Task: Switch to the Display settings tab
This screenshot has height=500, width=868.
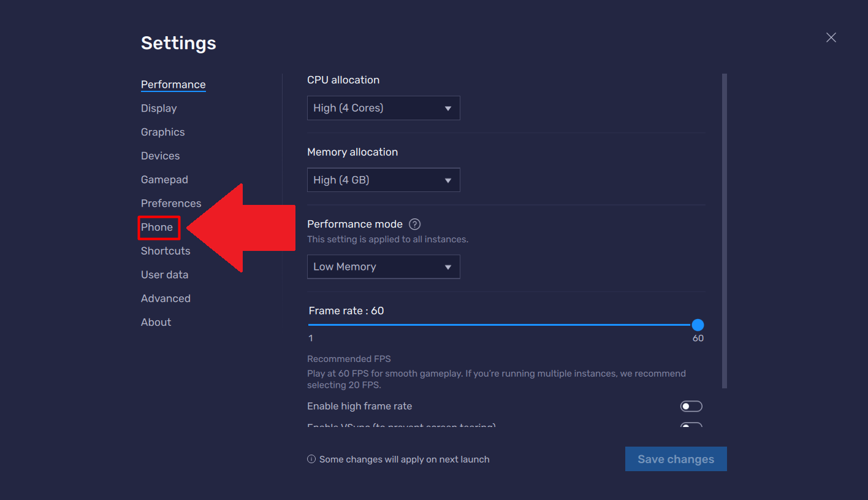Action: tap(159, 109)
